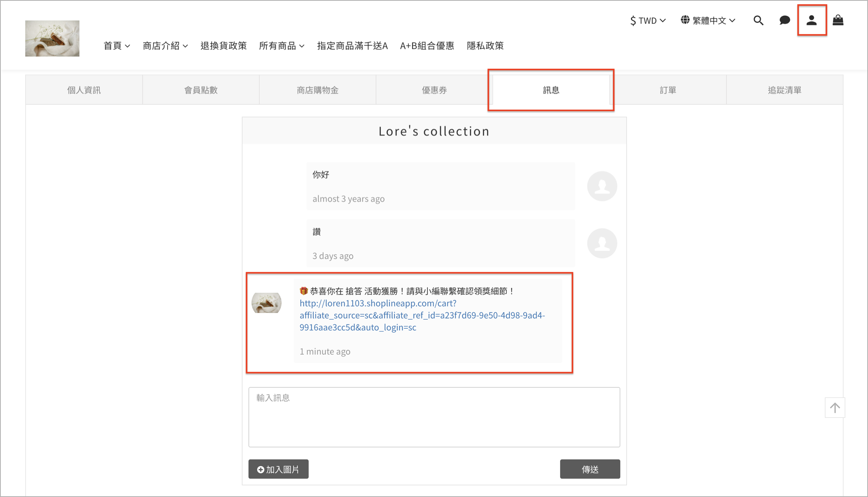
Task: Expand the 商店介紹 menu
Action: point(165,46)
